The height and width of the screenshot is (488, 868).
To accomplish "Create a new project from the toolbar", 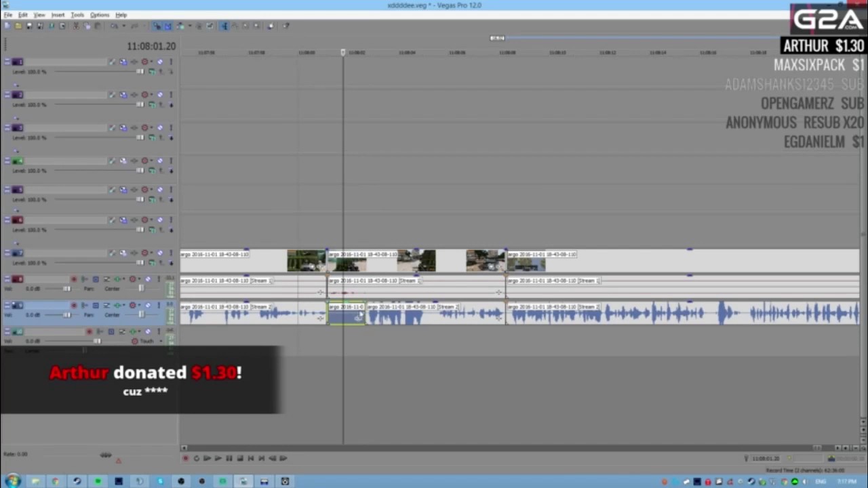I will (x=7, y=26).
